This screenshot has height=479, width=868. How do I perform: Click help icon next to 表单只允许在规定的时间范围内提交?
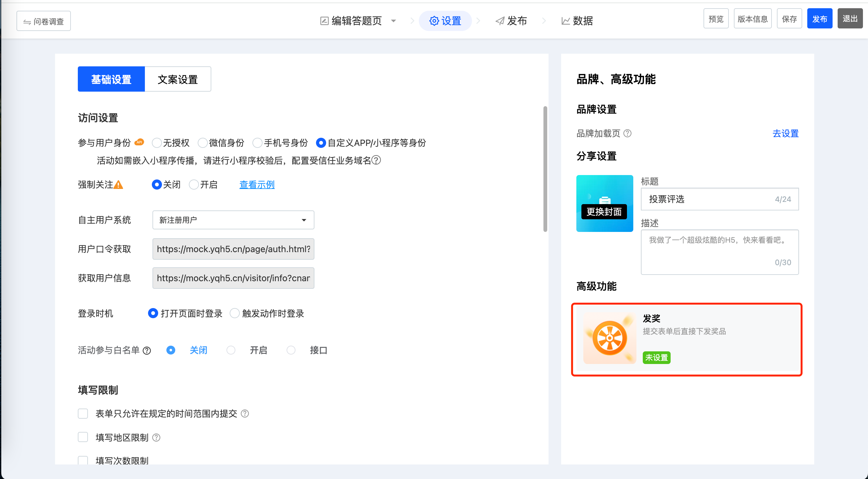(245, 413)
